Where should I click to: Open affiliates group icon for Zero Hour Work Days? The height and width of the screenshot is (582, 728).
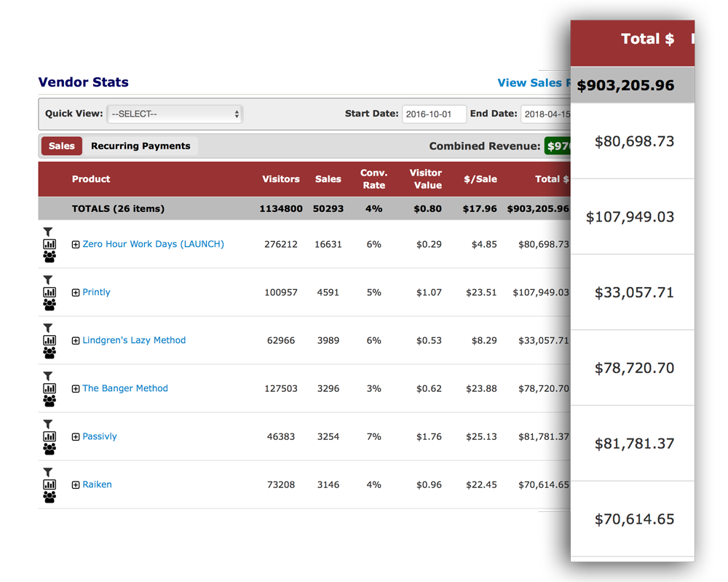tap(50, 256)
